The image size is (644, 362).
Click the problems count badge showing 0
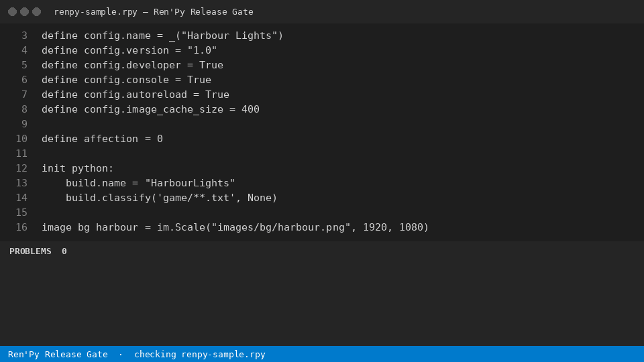click(64, 251)
